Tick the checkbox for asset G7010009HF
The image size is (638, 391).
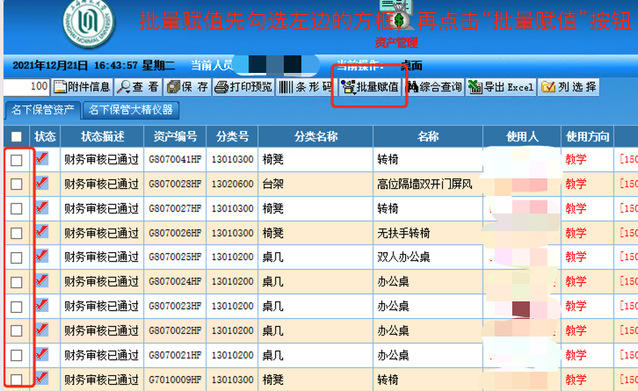[16, 380]
